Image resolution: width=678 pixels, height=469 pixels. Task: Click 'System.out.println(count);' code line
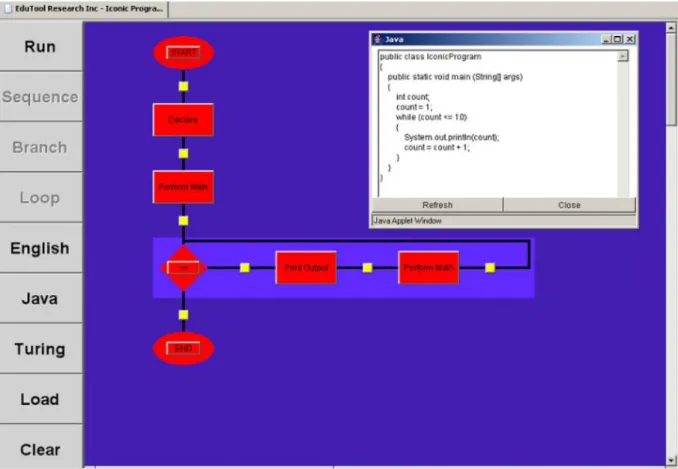click(451, 137)
